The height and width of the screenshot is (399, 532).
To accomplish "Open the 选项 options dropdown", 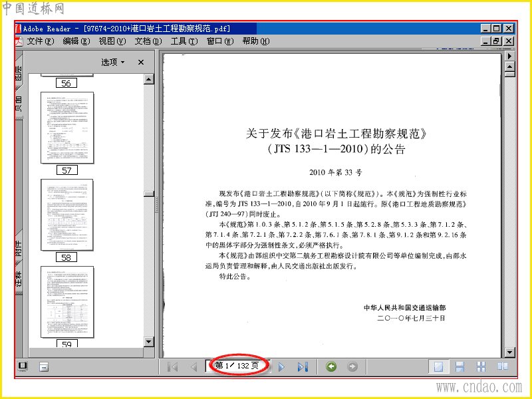I will (113, 62).
